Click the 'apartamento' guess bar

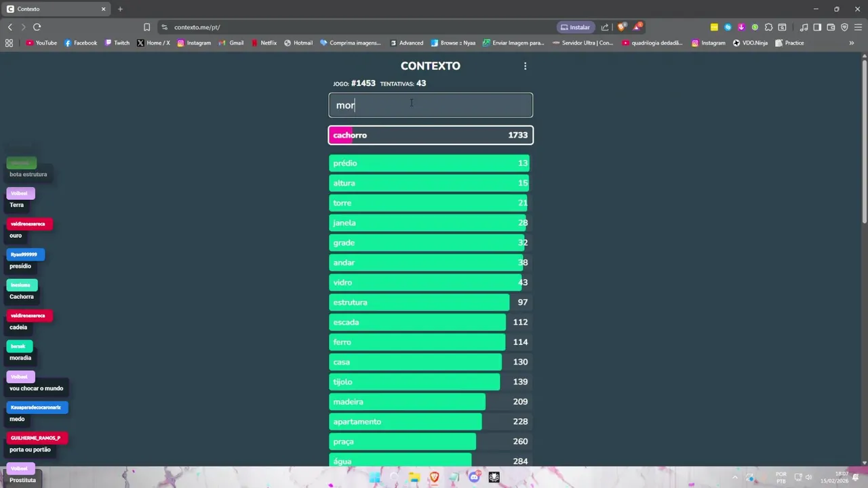[429, 422]
